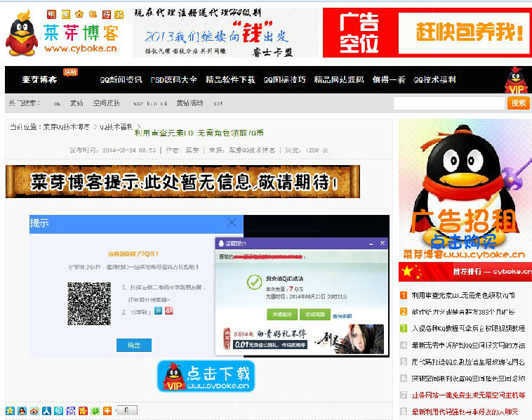The image size is (532, 420).
Task: Click hot search term 空间皮肤
Action: pos(107,103)
